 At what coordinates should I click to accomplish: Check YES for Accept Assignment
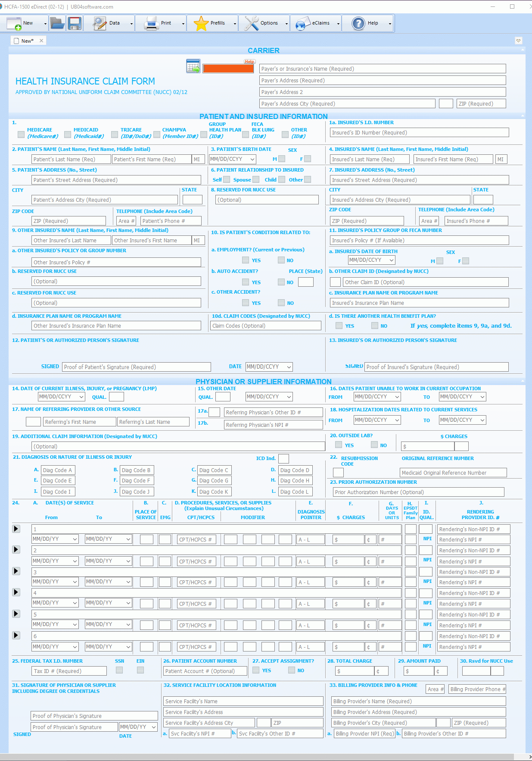click(x=256, y=670)
